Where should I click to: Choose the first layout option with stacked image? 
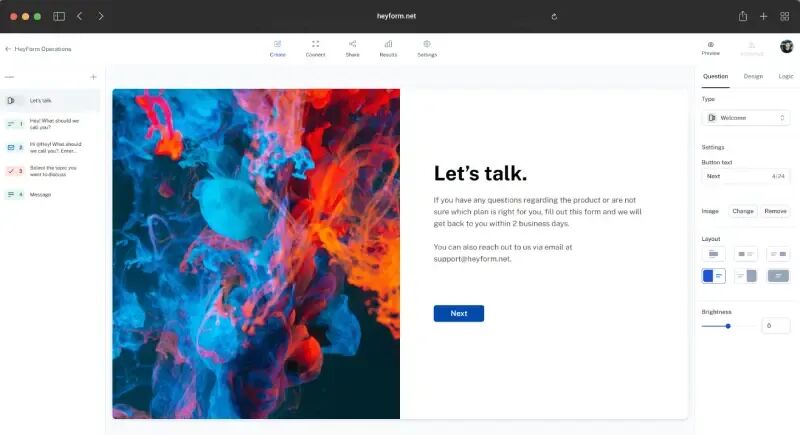pos(713,254)
